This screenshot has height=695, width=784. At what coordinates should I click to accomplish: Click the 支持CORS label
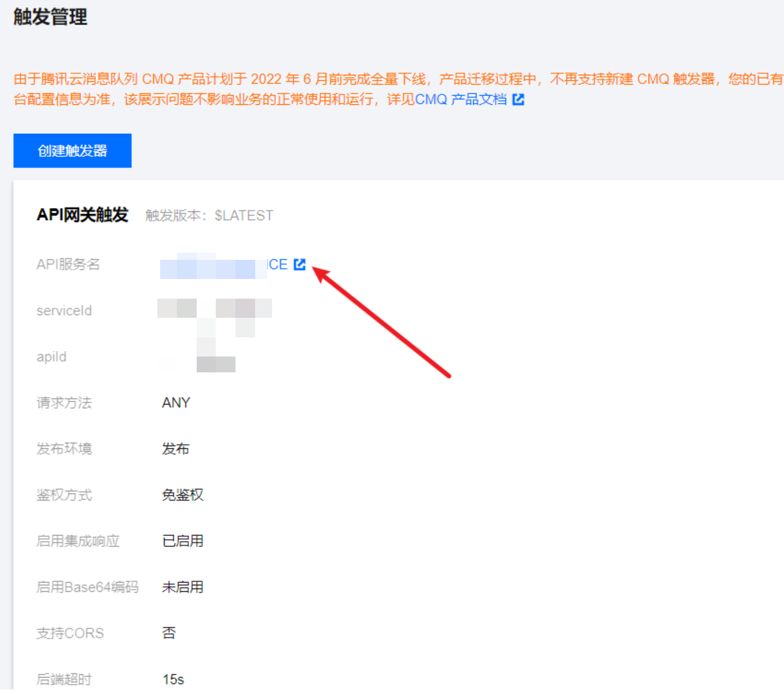click(x=70, y=633)
